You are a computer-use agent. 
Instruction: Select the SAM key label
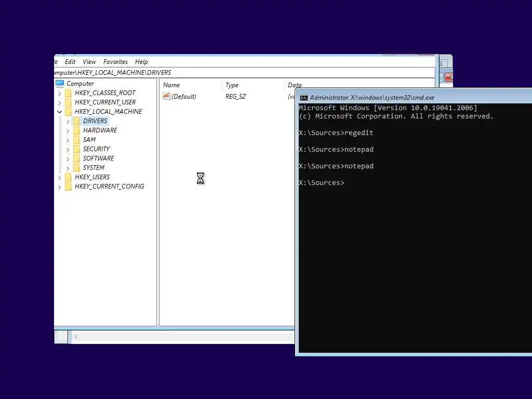point(89,139)
